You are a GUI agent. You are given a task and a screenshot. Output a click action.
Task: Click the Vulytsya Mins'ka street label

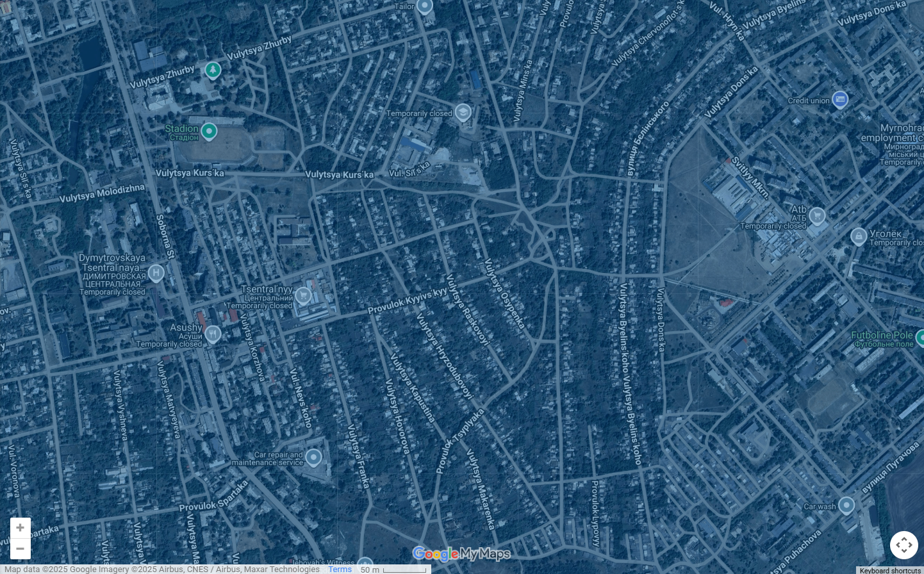point(523,91)
